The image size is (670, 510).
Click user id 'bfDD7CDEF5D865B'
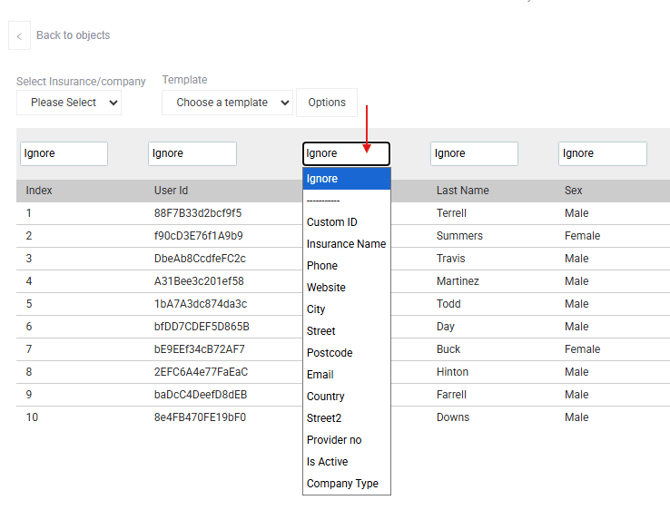202,326
